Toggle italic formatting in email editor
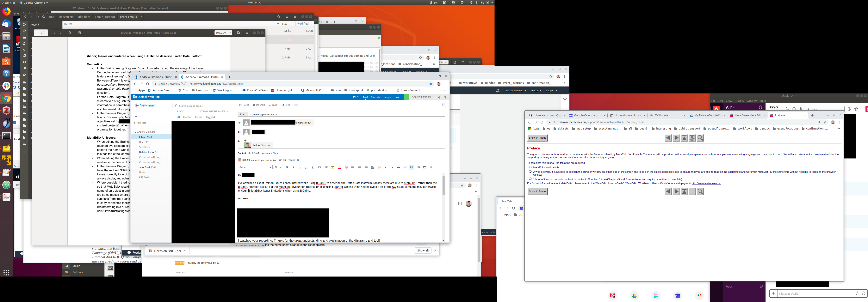 [x=294, y=167]
